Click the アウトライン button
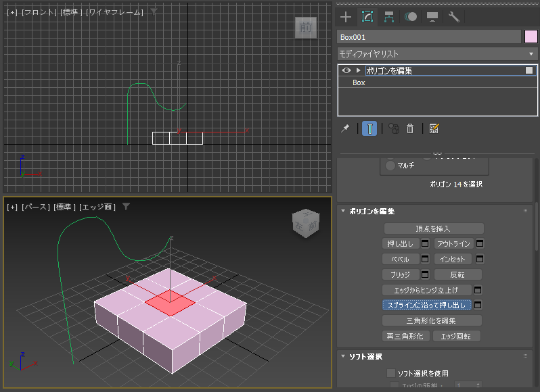The image size is (540, 392). [x=453, y=244]
